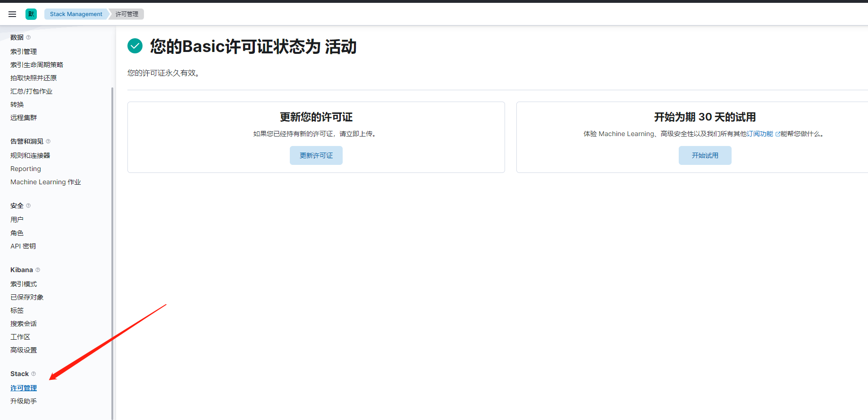Open Machine Learning 作业 in sidebar
Image resolution: width=868 pixels, height=420 pixels.
[46, 182]
